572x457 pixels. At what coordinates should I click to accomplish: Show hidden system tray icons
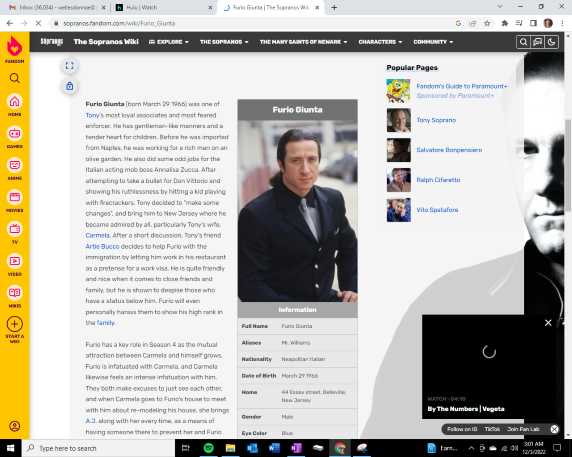point(471,448)
